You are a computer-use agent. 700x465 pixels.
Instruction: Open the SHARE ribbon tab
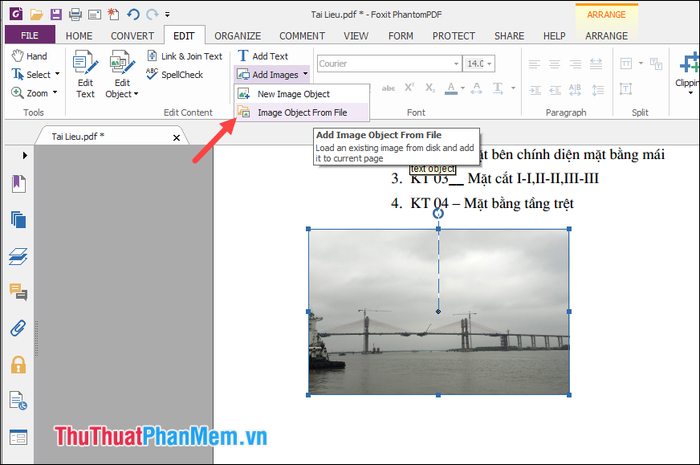pyautogui.click(x=509, y=36)
